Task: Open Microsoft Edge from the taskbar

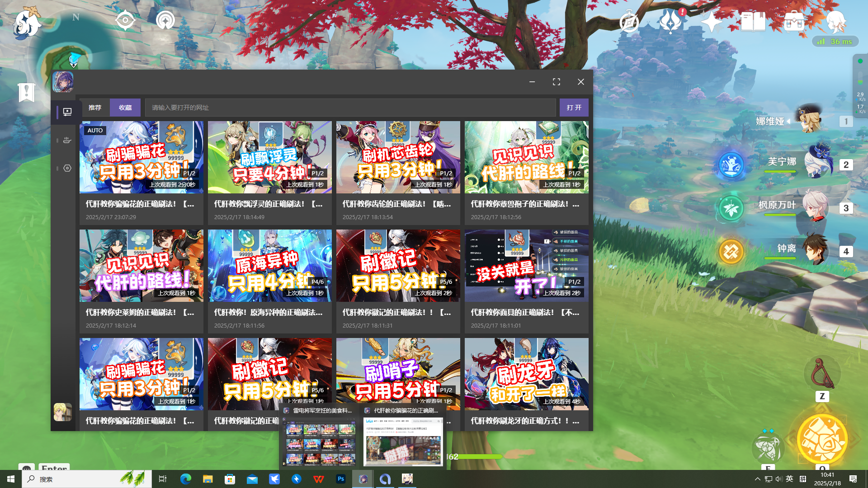Action: [185, 479]
